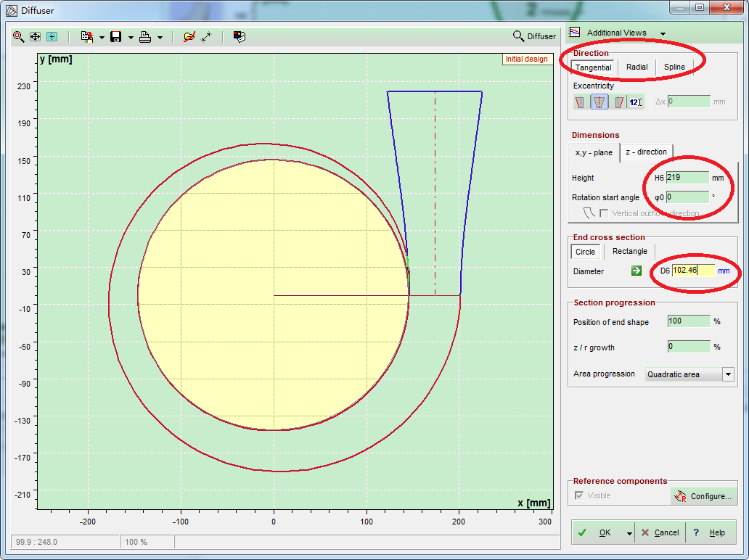Activate the cyan zoom-in plus icon
This screenshot has height=560, width=749.
pos(52,37)
